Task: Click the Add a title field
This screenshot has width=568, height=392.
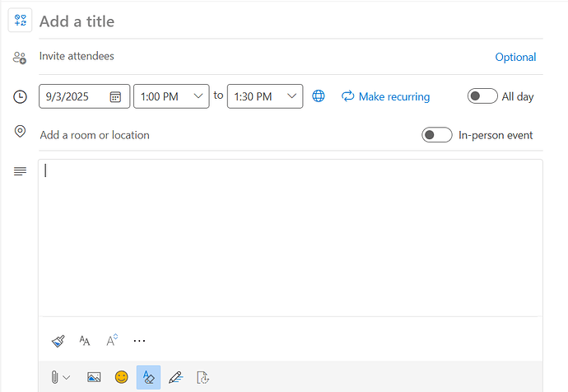Action: (247, 21)
